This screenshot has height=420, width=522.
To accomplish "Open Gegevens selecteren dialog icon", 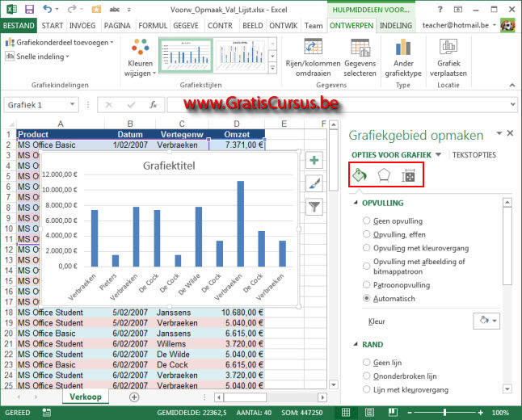I will coord(360,47).
